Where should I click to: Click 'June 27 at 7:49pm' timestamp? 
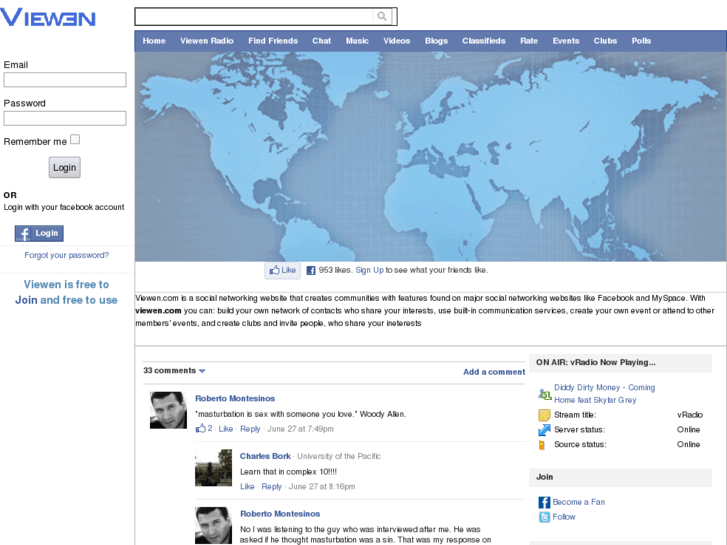(300, 429)
